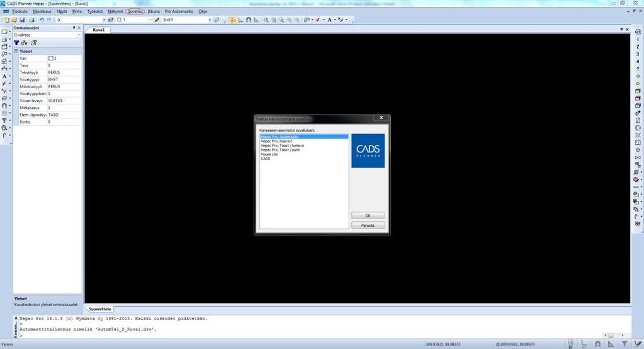The width and height of the screenshot is (644, 349).
Task: Click the command line scrollbar
Action: pos(615,335)
